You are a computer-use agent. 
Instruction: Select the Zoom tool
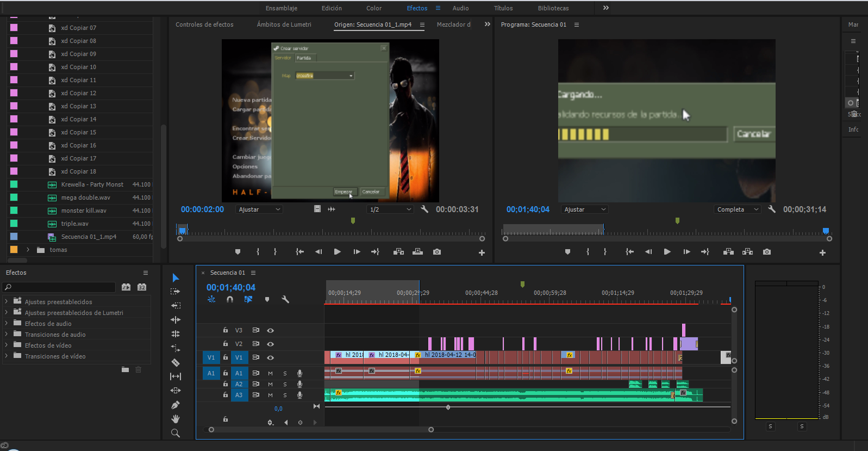[176, 433]
